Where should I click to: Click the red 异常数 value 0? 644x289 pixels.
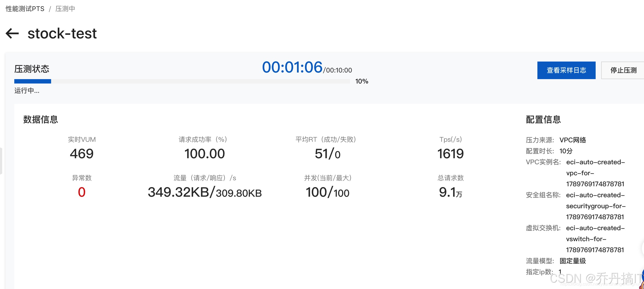(82, 192)
